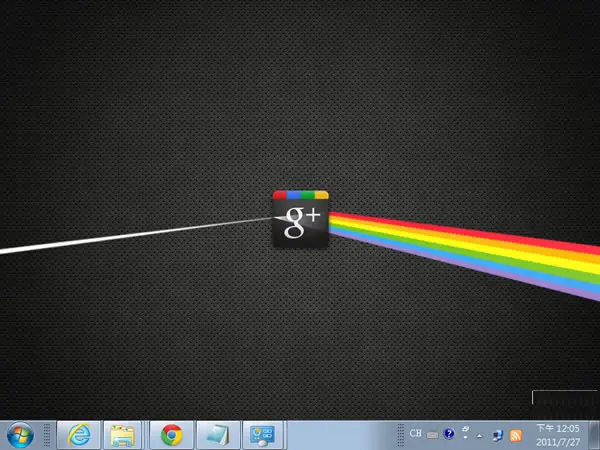This screenshot has width=600, height=450.
Task: Open the notepad sticky-note taskbar icon
Action: click(x=218, y=435)
